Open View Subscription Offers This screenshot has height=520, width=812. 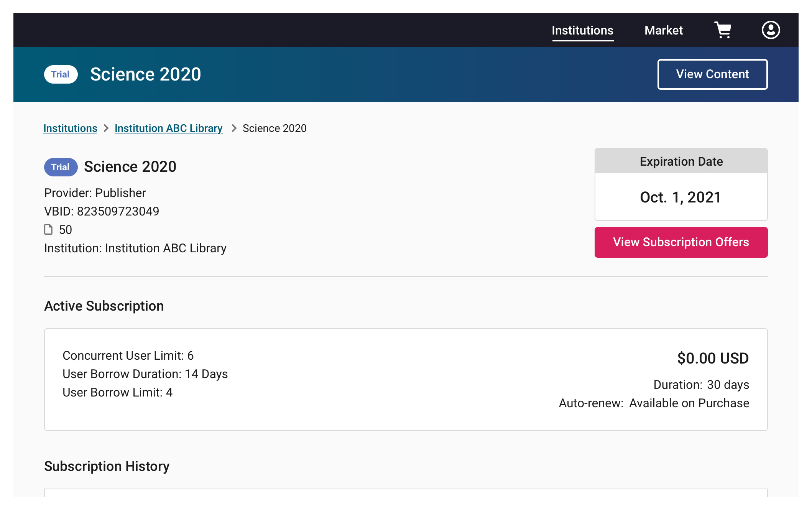coord(681,242)
